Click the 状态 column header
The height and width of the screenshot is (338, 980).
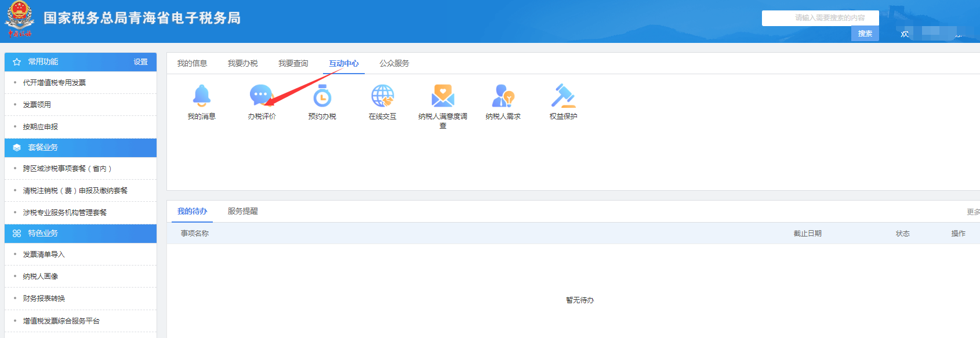[x=903, y=234]
